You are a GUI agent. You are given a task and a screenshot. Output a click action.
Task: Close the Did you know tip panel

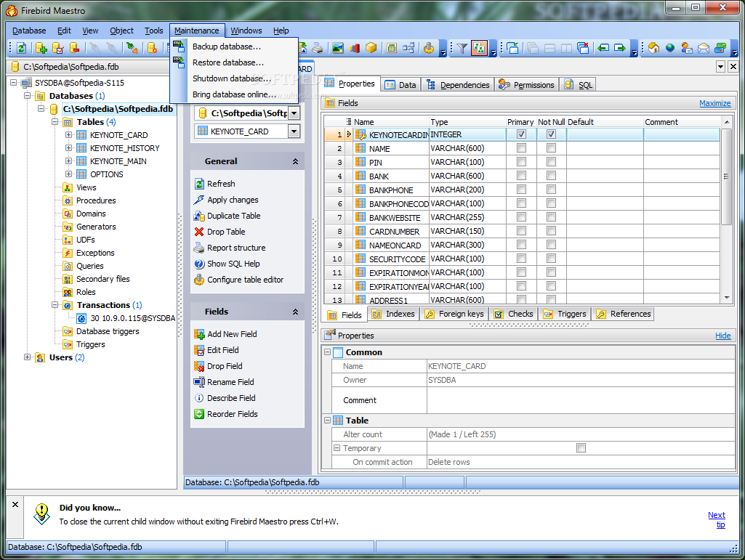coord(15,504)
